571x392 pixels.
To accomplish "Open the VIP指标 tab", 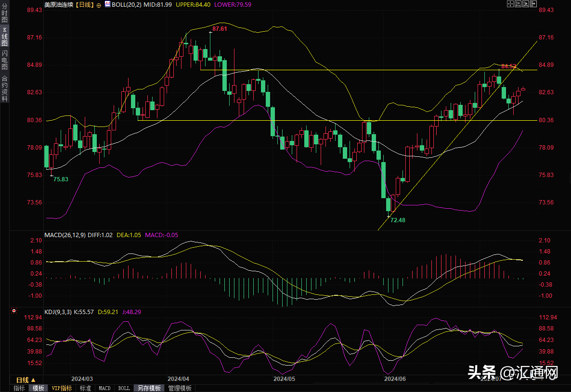I will coord(62,388).
